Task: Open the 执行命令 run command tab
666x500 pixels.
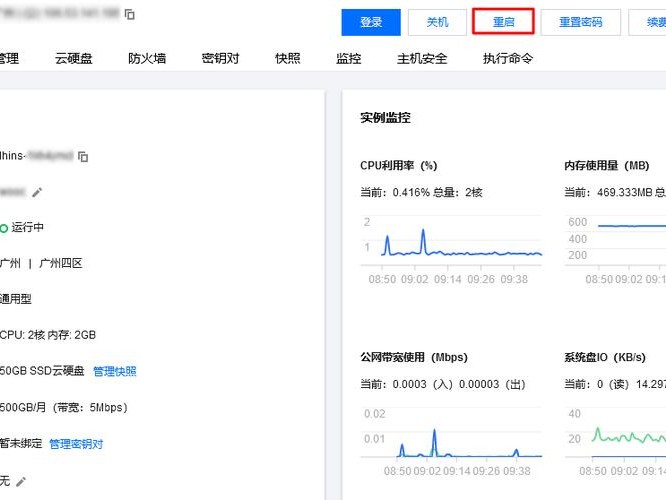Action: point(508,58)
